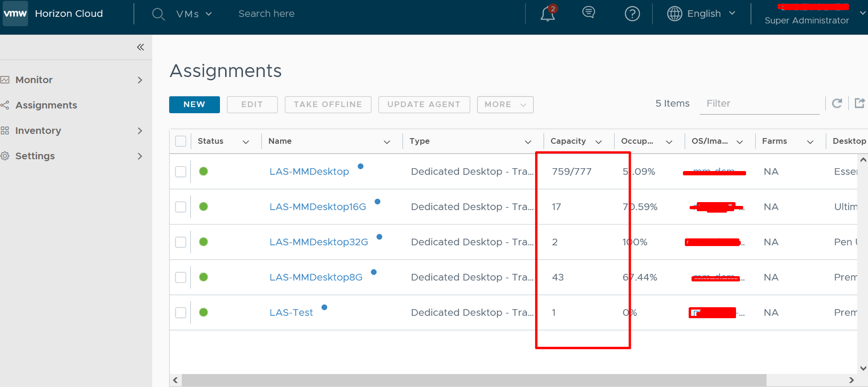Open the Inventory sidebar item
Screen dimensions: 868x387
pyautogui.click(x=38, y=130)
